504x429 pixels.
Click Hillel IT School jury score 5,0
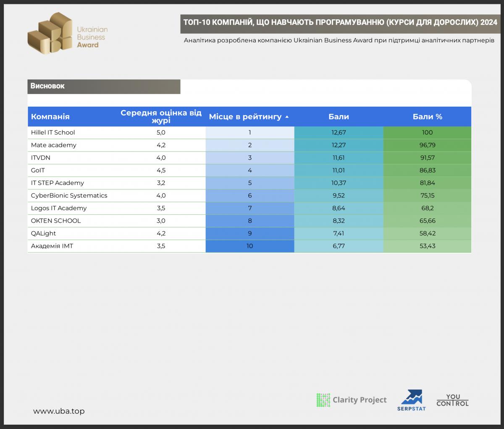[x=161, y=132]
